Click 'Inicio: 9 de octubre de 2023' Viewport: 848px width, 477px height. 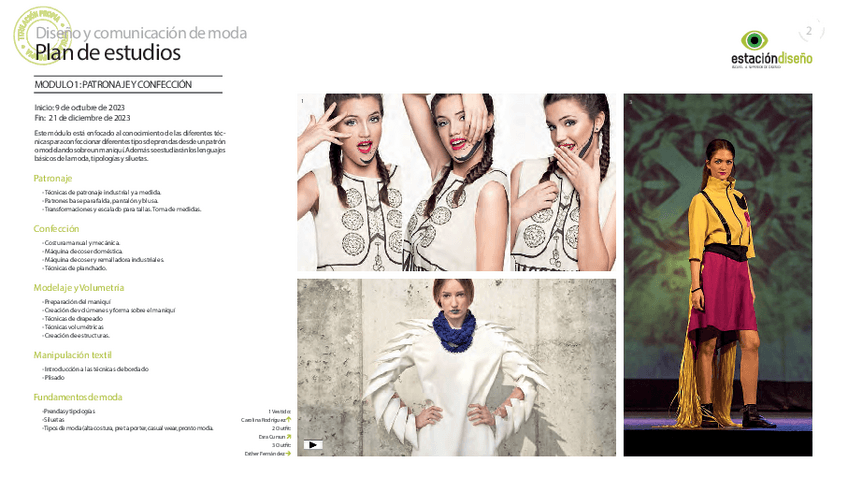click(x=80, y=108)
